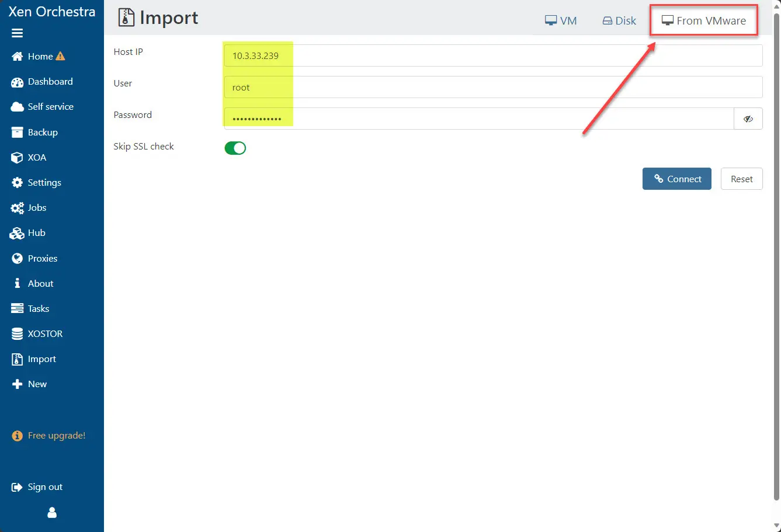Open the About info icon

[18, 283]
